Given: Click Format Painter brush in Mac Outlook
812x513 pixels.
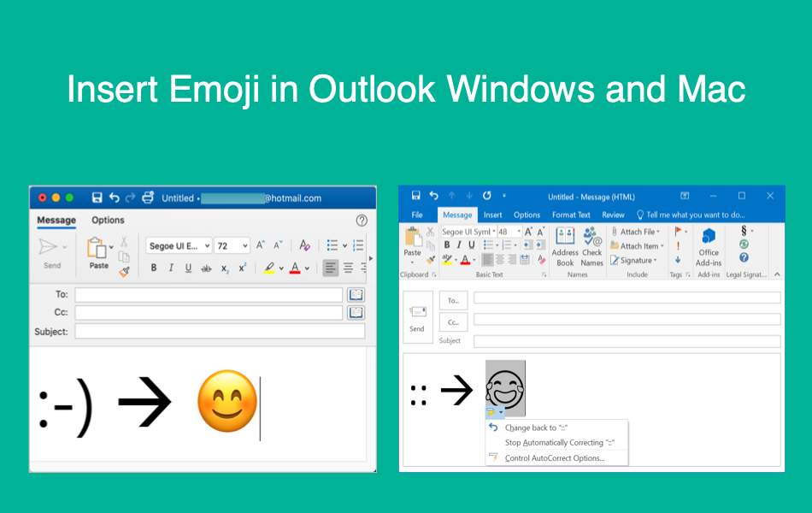Looking at the screenshot, I should click(124, 271).
